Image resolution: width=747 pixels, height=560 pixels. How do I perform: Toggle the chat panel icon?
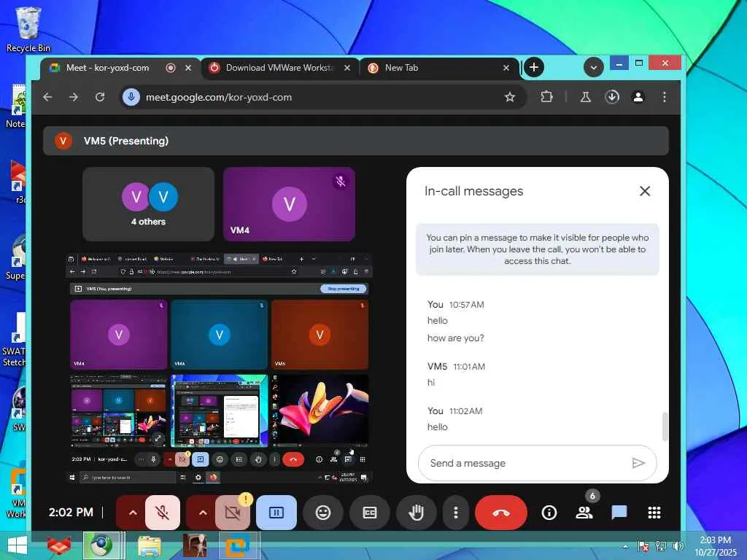[619, 513]
